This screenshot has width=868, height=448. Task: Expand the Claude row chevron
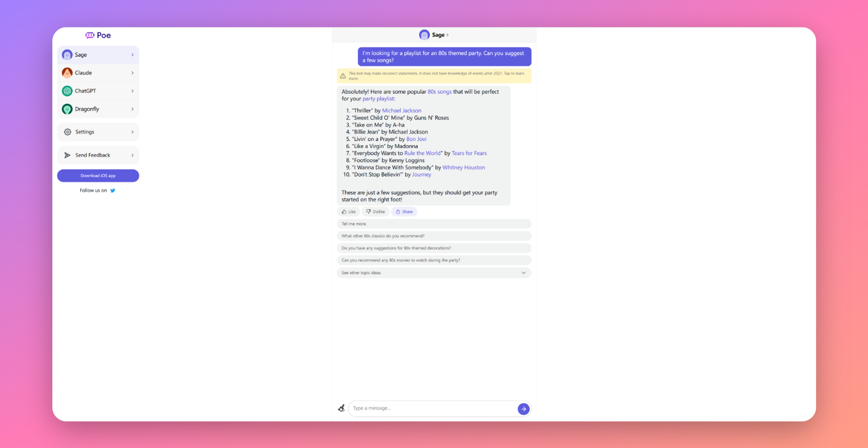pyautogui.click(x=132, y=73)
